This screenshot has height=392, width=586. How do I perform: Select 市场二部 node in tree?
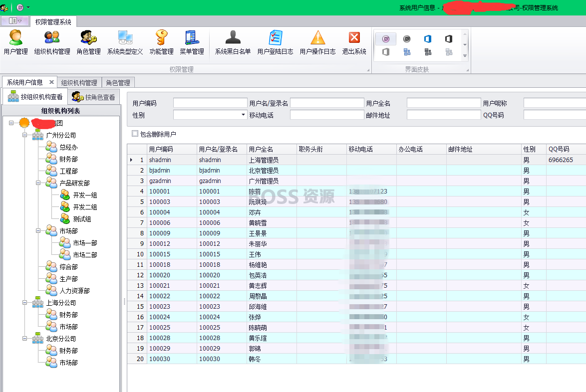[85, 255]
